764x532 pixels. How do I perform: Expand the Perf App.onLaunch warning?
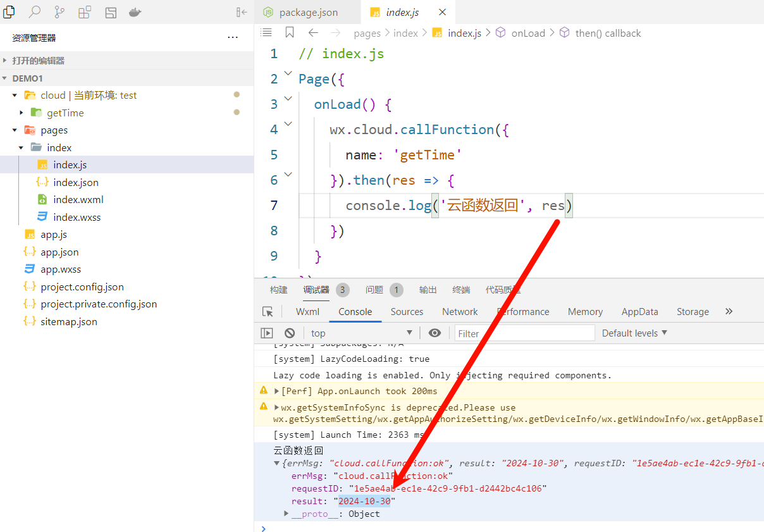click(276, 391)
